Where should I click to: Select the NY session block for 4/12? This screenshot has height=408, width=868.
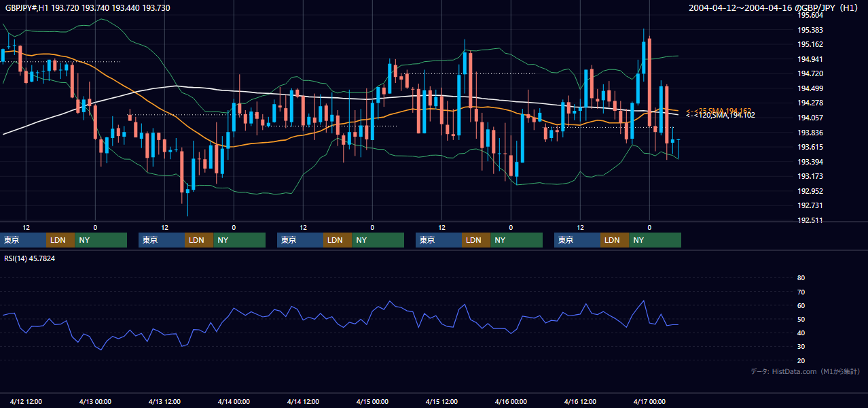point(101,240)
